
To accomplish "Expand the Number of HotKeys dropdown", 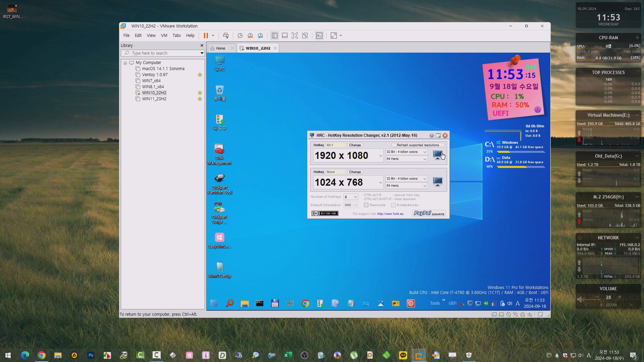I will click(x=355, y=197).
